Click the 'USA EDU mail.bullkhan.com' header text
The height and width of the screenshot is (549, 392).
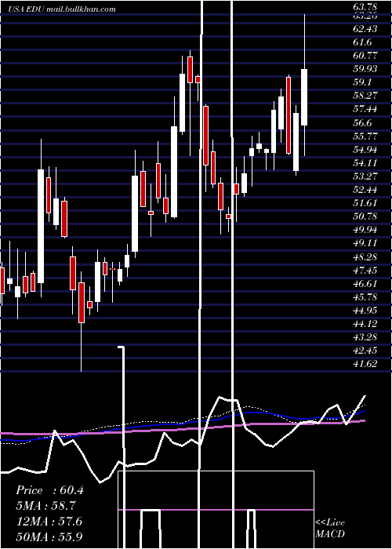pos(62,9)
